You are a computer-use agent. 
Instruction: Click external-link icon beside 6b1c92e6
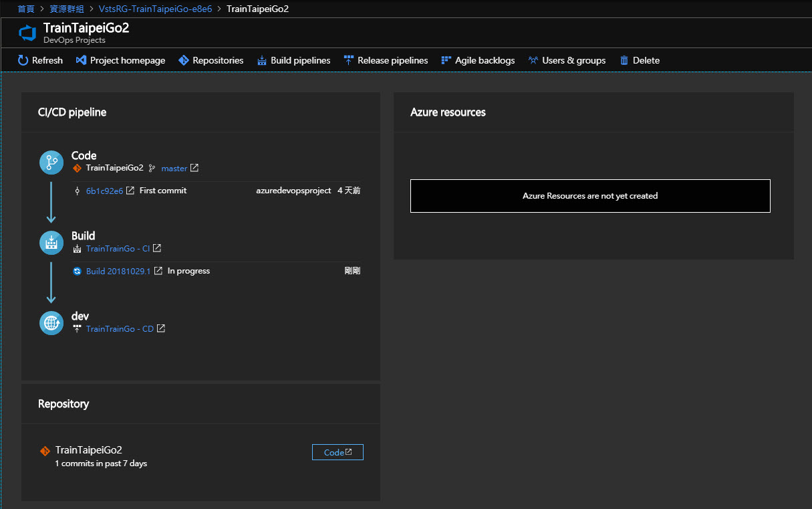click(130, 191)
